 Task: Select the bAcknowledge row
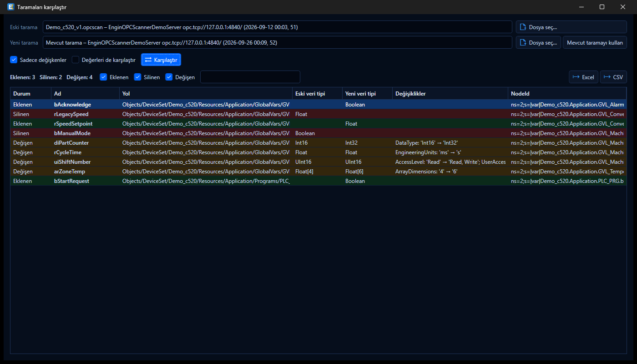(x=318, y=105)
